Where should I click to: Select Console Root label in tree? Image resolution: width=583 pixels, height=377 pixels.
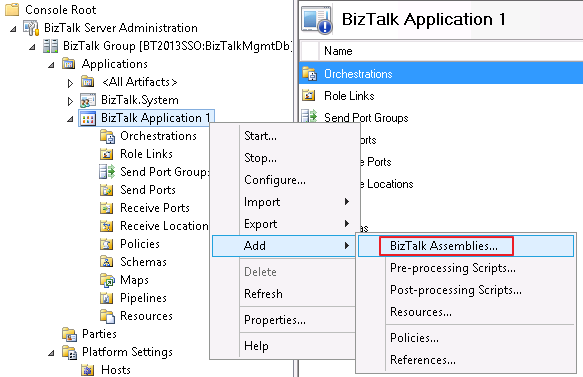[61, 10]
